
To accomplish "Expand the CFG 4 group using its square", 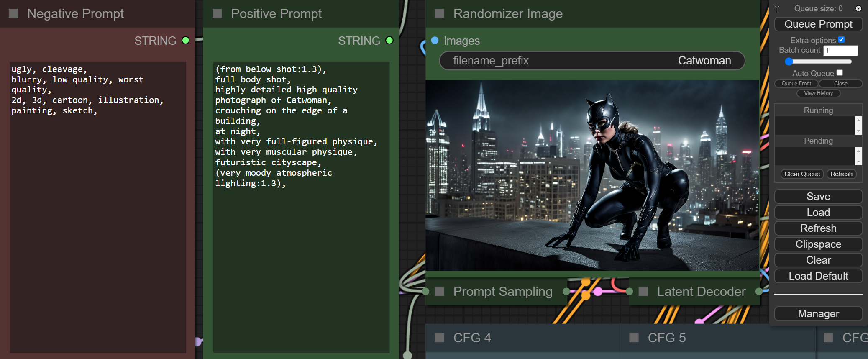I will click(439, 338).
